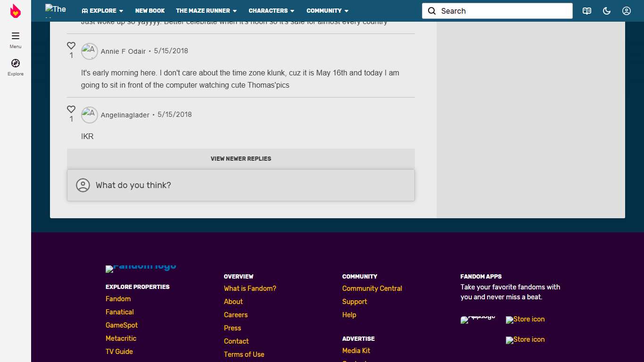Like Annie F Odair's reply
The image size is (644, 362).
coord(71,46)
